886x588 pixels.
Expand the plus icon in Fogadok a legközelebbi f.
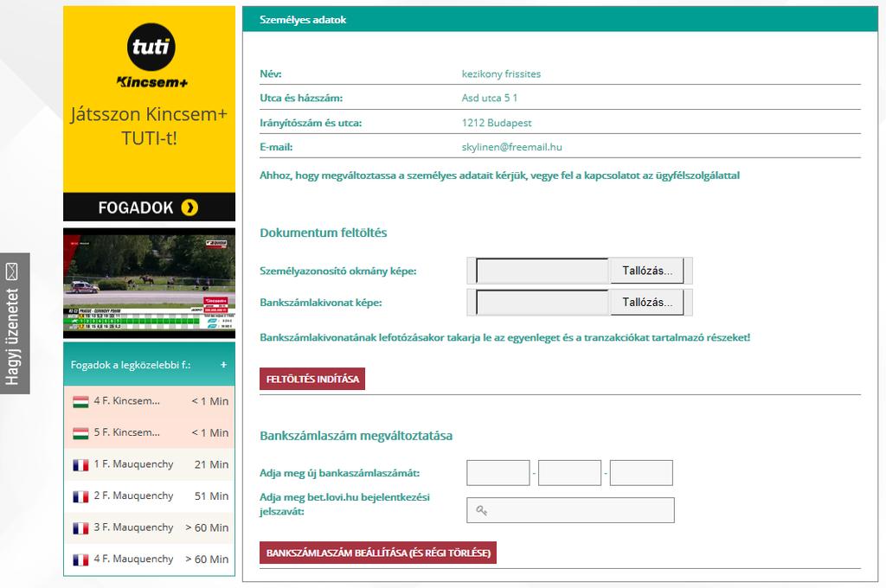pyautogui.click(x=224, y=365)
